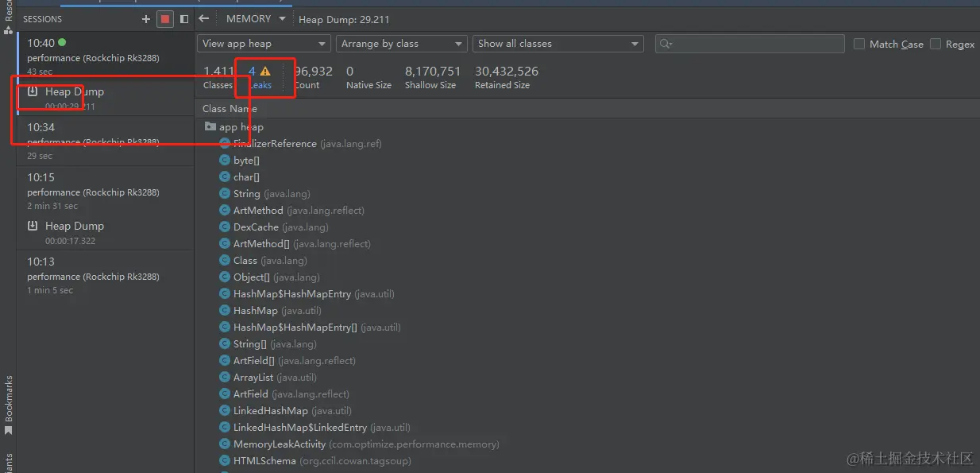This screenshot has width=980, height=473.
Task: Click the class icon beside HashMap (java.util)
Action: [226, 310]
